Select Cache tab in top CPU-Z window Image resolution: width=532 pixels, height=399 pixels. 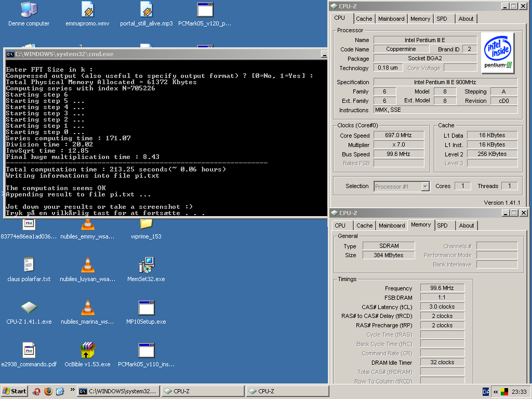364,19
